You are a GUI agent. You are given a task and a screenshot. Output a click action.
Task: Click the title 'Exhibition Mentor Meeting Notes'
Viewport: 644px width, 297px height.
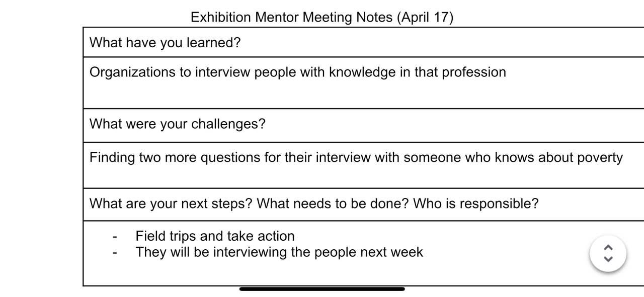pyautogui.click(x=293, y=18)
